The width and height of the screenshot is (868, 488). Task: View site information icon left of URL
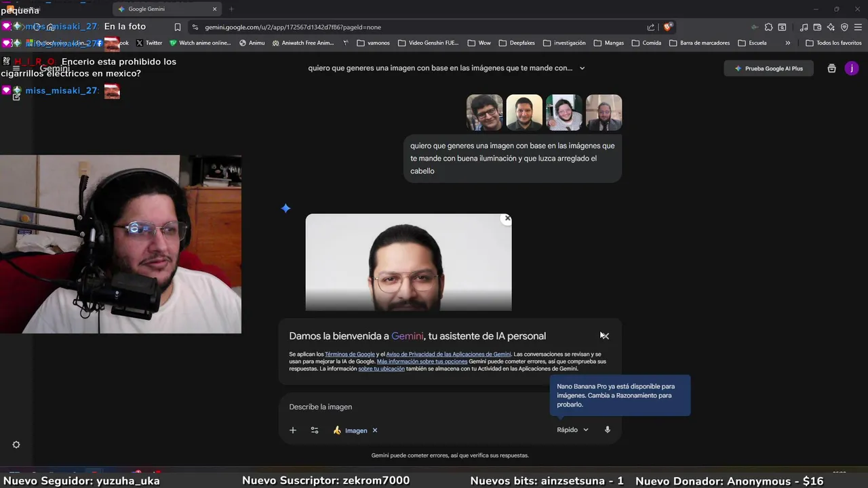[195, 27]
